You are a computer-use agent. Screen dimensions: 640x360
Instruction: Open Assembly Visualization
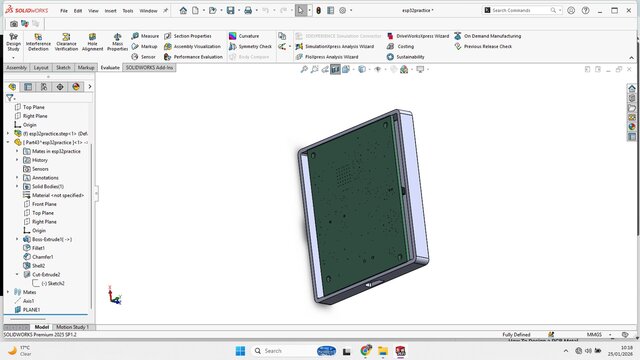pyautogui.click(x=192, y=47)
